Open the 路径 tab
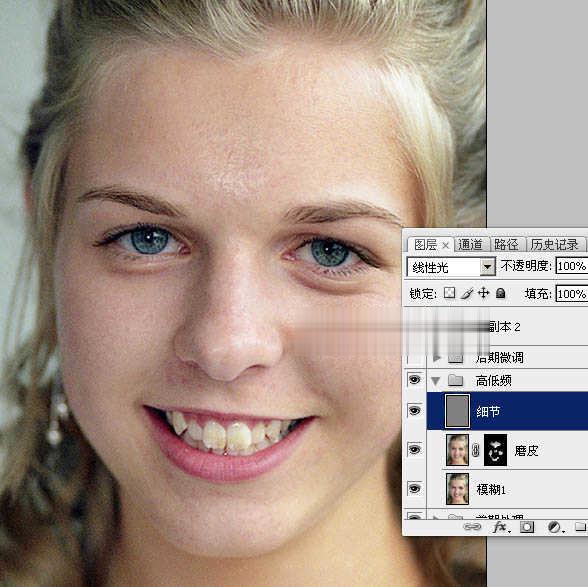Screen dimensions: 588x587 coord(507,245)
